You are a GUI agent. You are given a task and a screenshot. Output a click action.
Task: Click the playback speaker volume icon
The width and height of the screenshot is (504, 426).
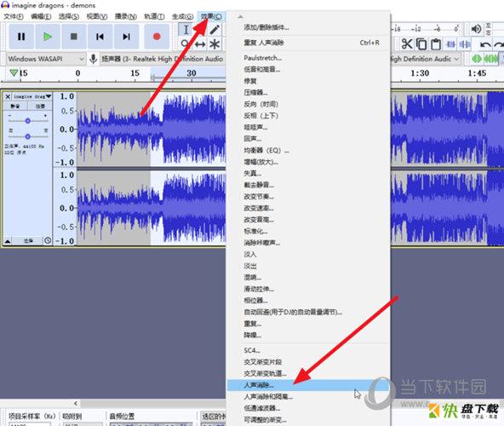point(476,29)
